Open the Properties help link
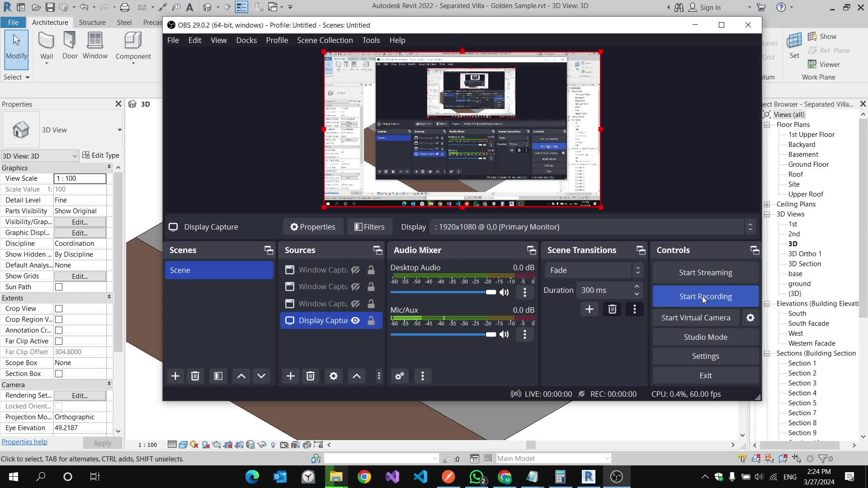Image resolution: width=868 pixels, height=488 pixels. [24, 442]
